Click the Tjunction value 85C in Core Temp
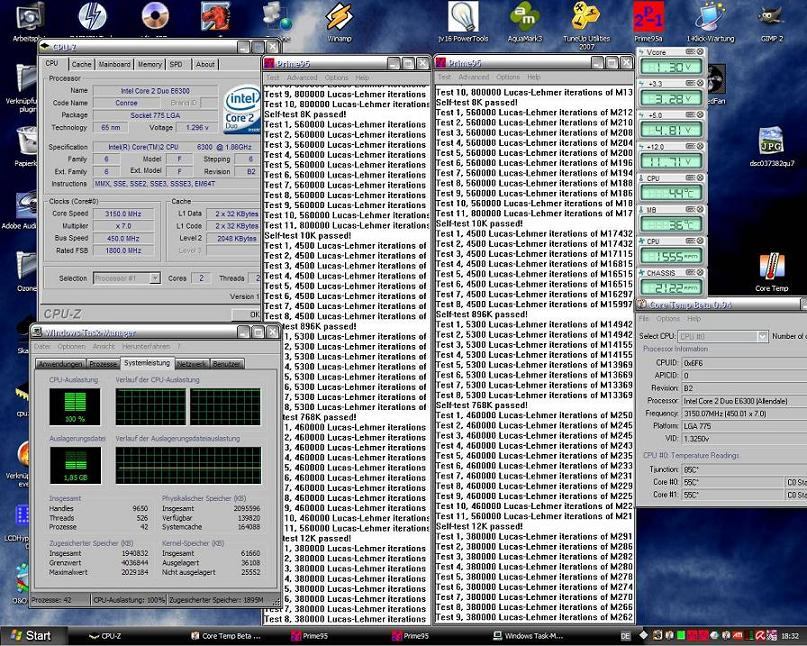 coord(745,469)
